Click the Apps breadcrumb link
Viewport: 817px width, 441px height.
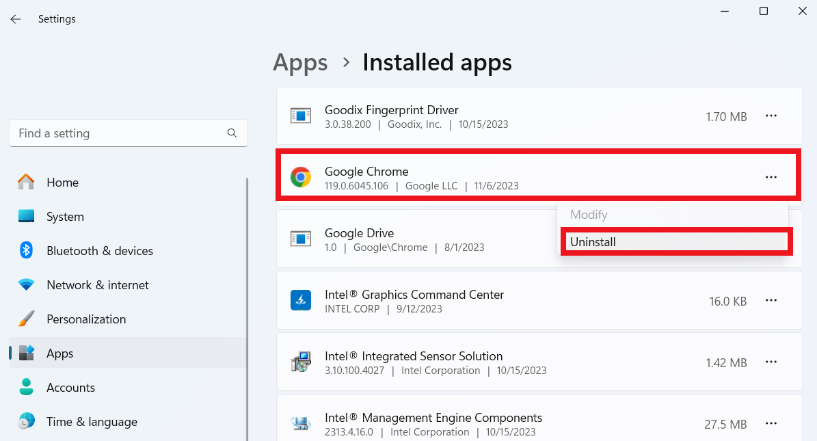tap(300, 63)
